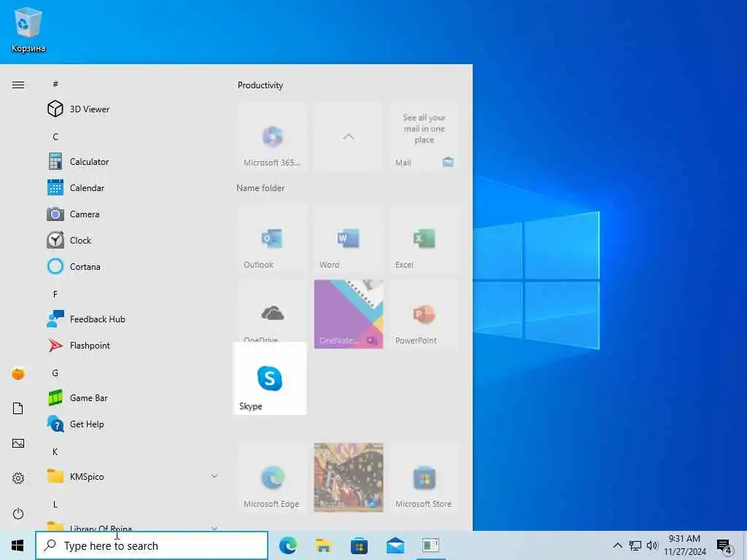Click the Windows Start button

click(18, 545)
